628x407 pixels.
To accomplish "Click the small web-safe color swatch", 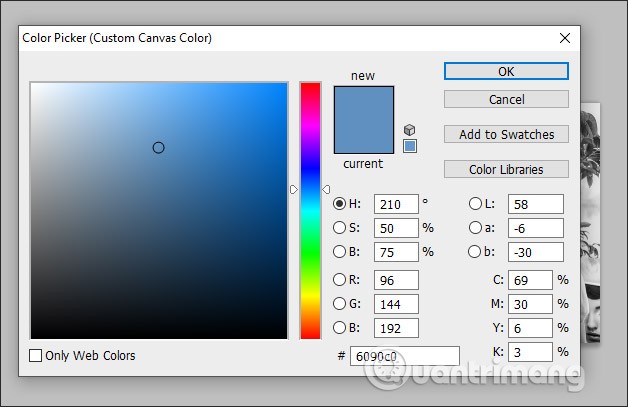I will pos(409,146).
